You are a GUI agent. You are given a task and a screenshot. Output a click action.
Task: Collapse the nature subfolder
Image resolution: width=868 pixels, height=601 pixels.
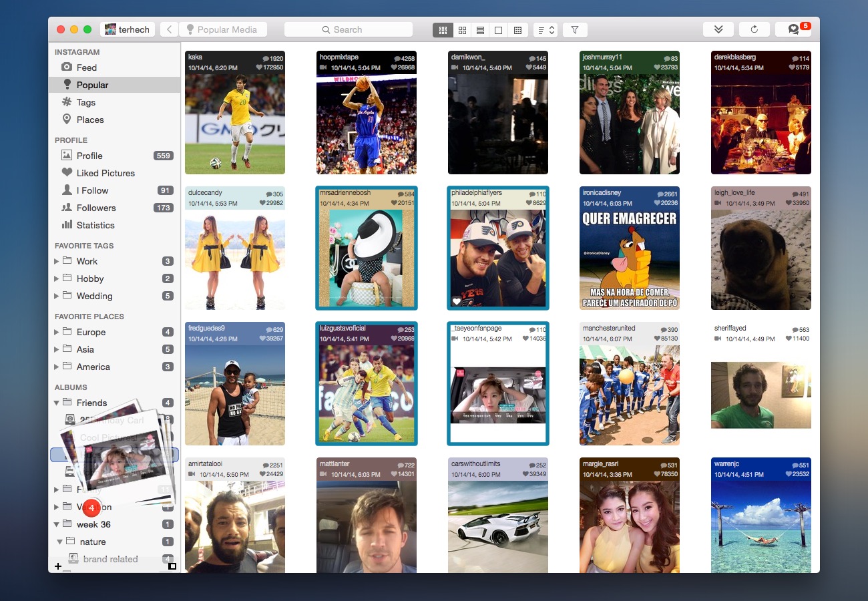pyautogui.click(x=60, y=542)
